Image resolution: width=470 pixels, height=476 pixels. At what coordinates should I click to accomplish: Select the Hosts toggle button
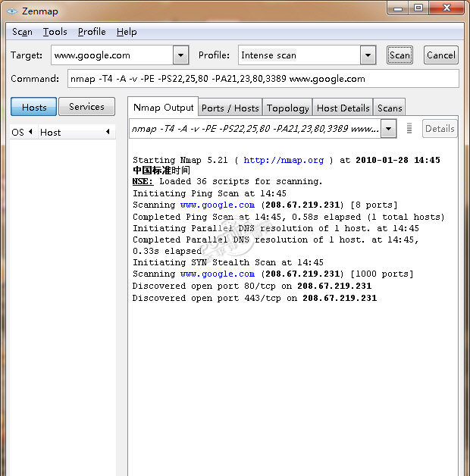click(33, 107)
